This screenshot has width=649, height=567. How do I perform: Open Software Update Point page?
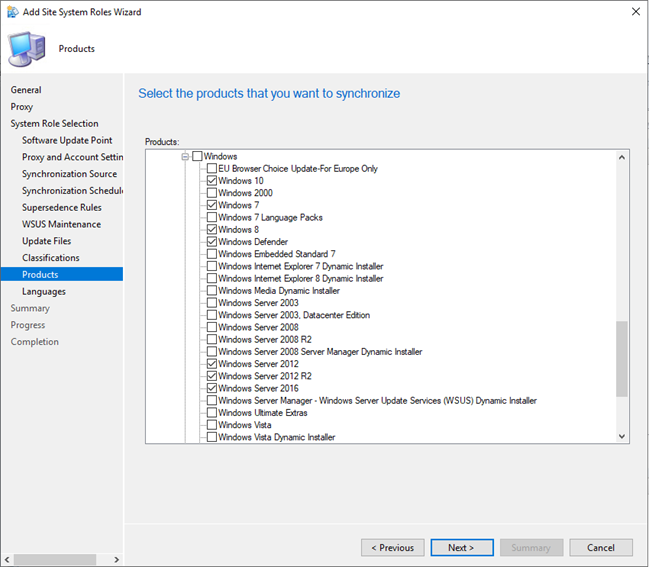tap(67, 140)
